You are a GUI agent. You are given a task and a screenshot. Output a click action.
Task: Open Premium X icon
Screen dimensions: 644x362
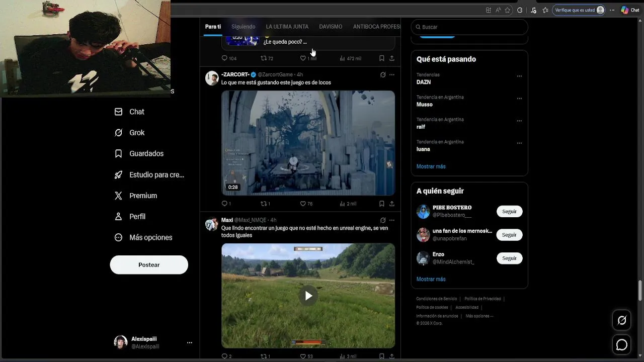coord(118,196)
